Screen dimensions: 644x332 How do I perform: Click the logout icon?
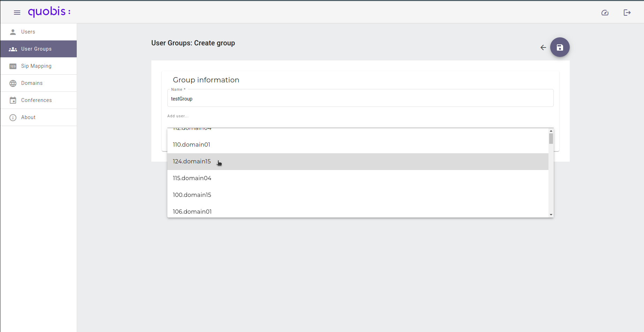(627, 13)
